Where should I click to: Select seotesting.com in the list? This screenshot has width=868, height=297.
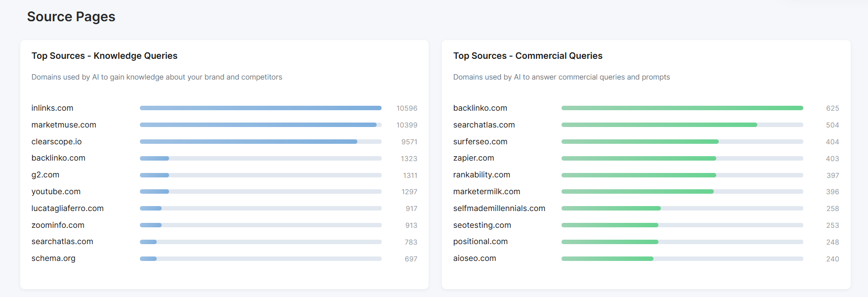click(482, 225)
